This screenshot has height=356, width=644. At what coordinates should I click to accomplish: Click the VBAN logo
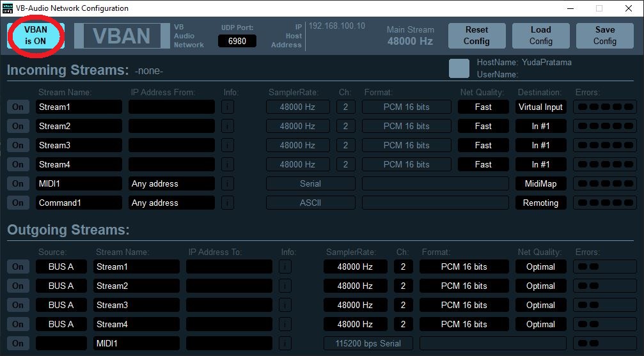[122, 36]
